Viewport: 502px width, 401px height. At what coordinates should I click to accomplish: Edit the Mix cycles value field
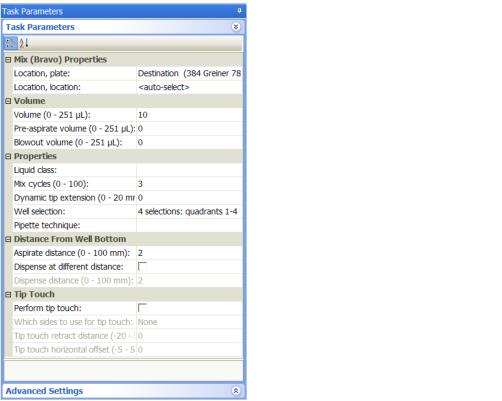189,184
